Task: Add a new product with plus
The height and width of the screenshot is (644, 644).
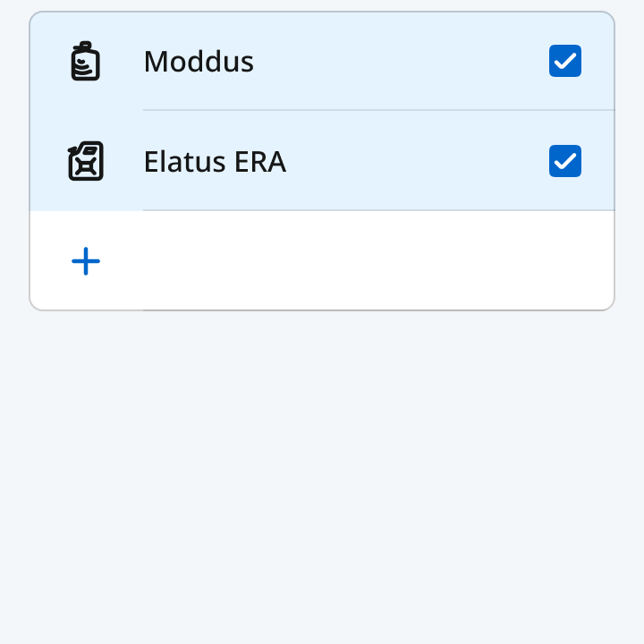Action: (x=86, y=261)
